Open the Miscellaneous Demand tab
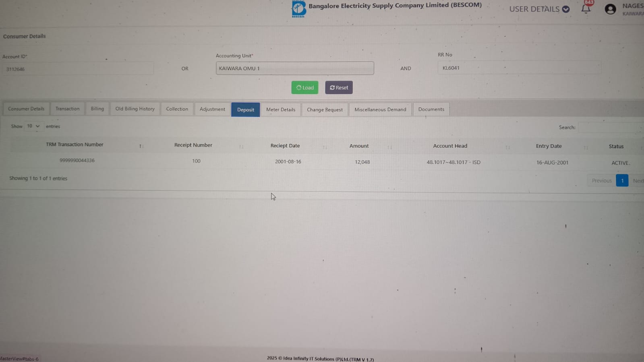Screen dimensions: 644x362 380,110
